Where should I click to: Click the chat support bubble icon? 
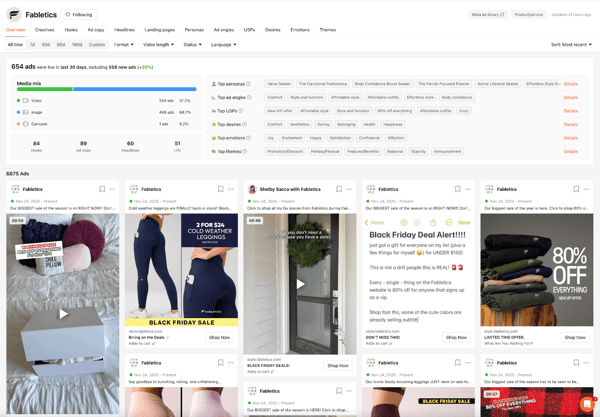pos(587,404)
